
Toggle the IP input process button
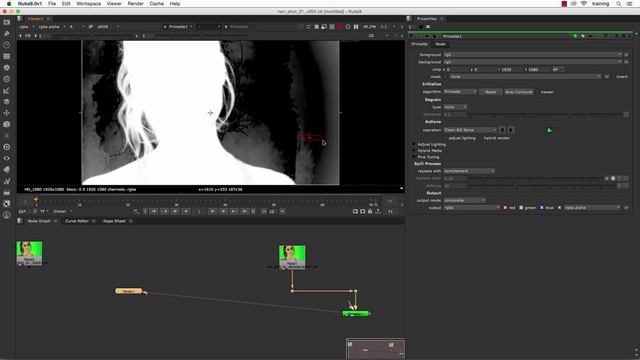click(91, 27)
